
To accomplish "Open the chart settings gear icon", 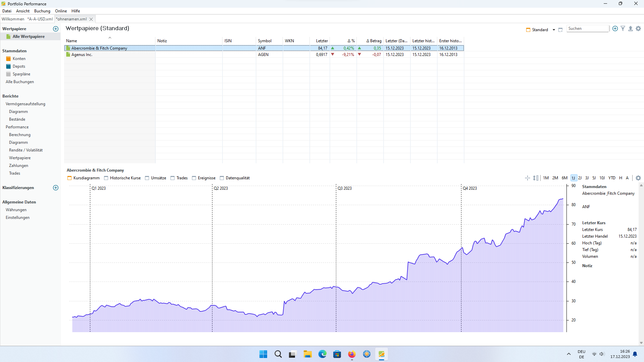I will click(x=638, y=178).
